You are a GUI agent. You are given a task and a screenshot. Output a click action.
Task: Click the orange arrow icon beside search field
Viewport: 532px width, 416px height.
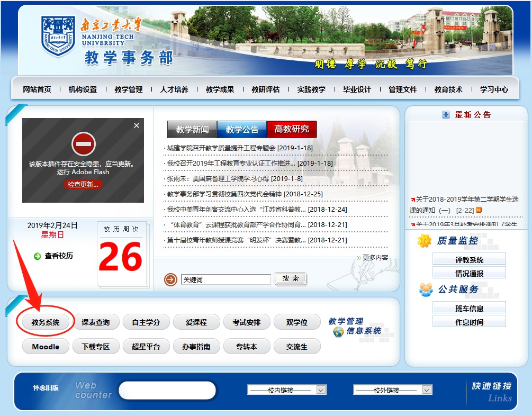[170, 279]
